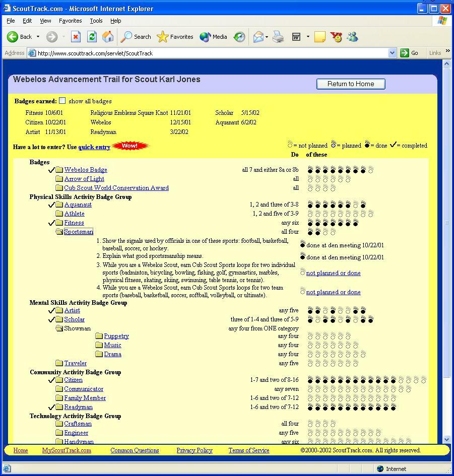Open the Terms of Service footer link

pos(249,450)
